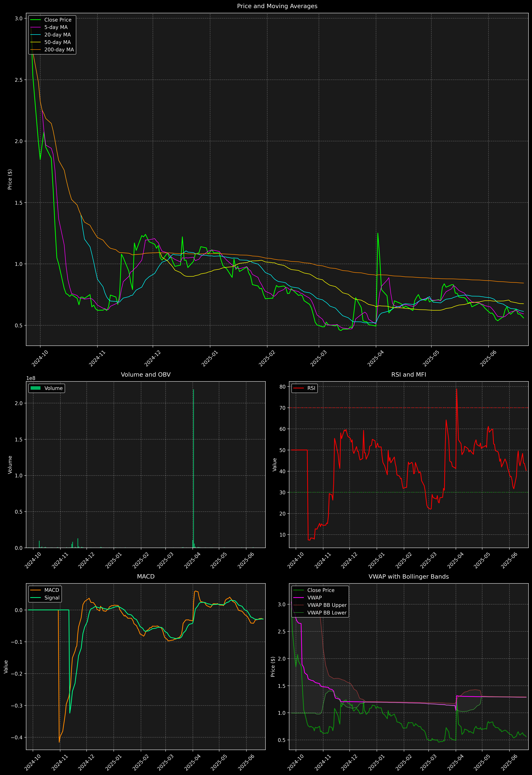Click the 1e8 scale notation above the volume chart
This screenshot has height=775, width=532.
31,378
